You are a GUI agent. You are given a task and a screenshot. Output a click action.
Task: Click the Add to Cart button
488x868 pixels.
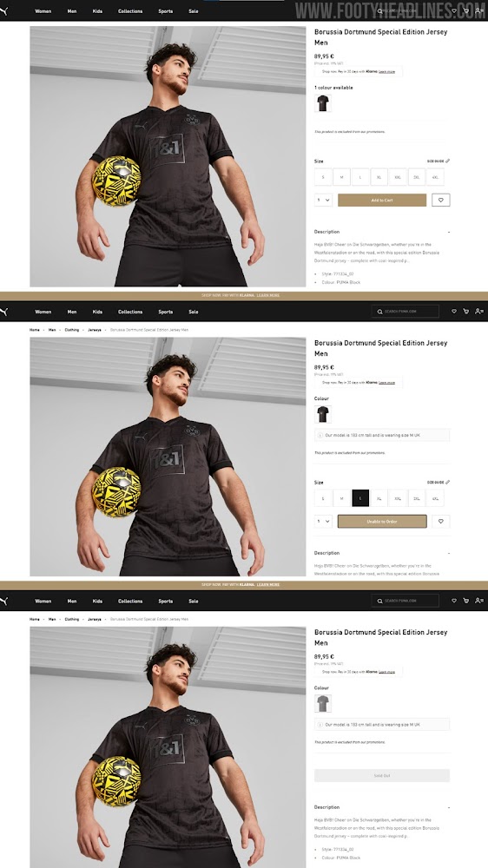coord(382,200)
